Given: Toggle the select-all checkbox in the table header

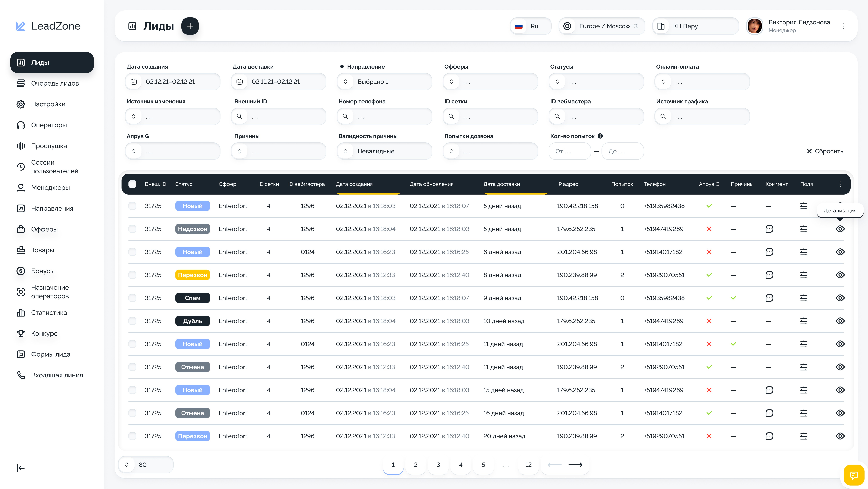Looking at the screenshot, I should click(132, 184).
